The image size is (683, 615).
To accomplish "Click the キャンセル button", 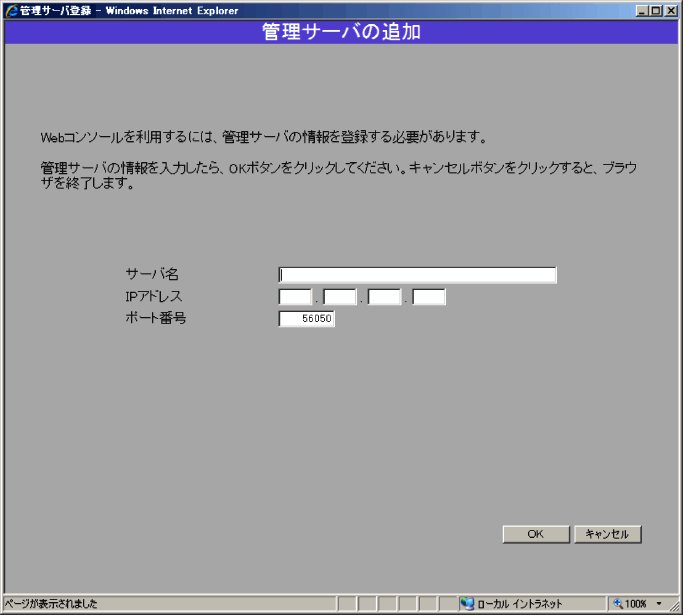I will [x=607, y=534].
